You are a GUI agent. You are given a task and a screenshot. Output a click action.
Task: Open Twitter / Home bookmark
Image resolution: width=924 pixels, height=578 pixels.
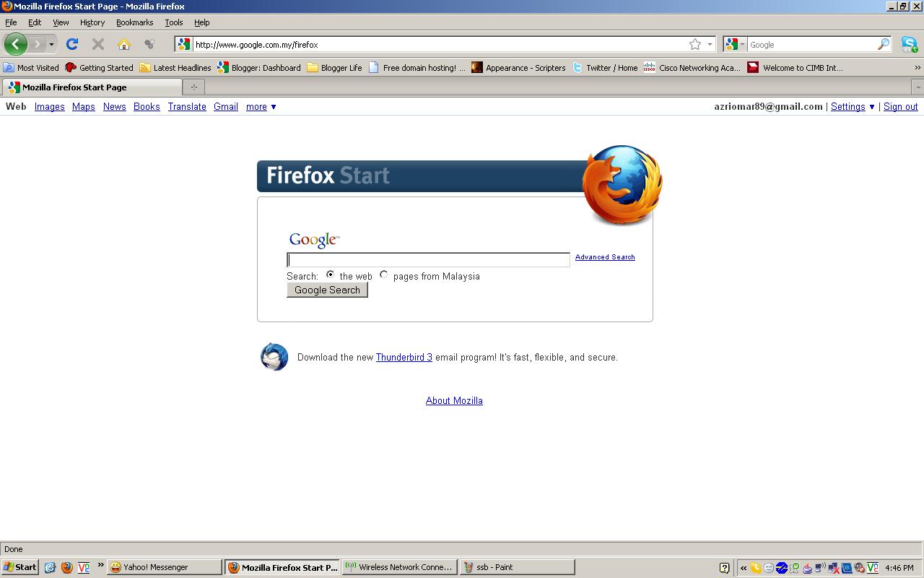(605, 67)
